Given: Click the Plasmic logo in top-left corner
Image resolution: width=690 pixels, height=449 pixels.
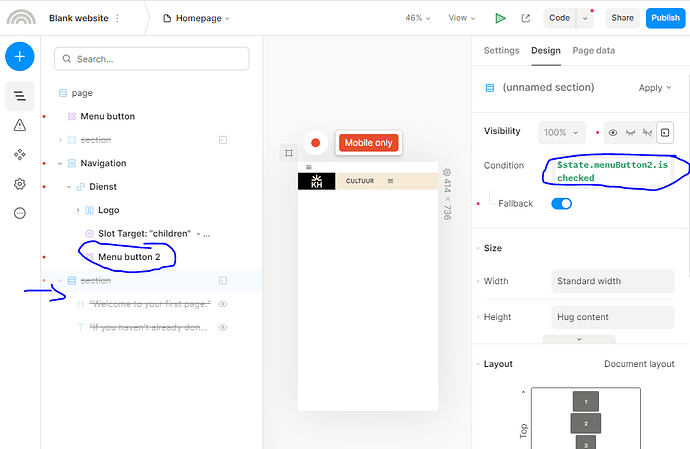Looking at the screenshot, I should (20, 18).
